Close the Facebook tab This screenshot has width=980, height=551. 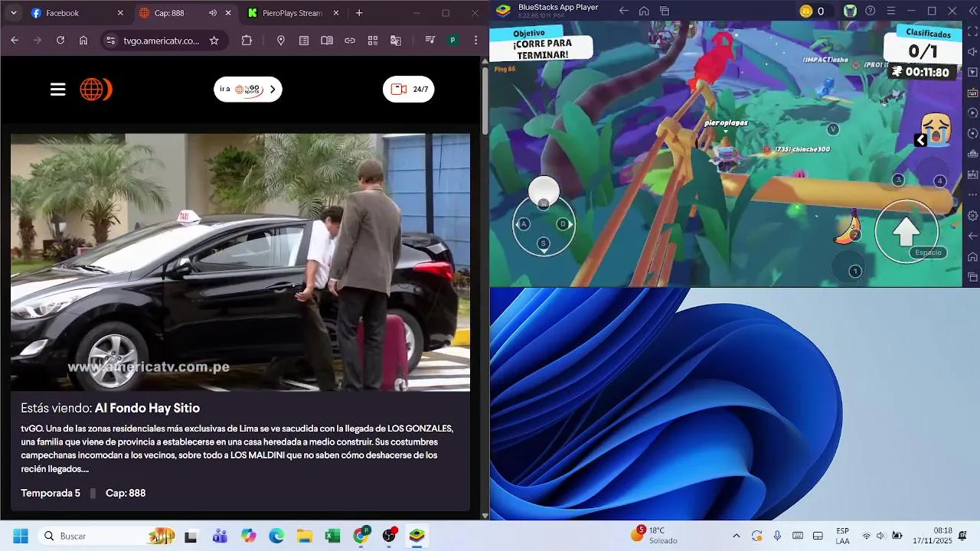tap(120, 13)
